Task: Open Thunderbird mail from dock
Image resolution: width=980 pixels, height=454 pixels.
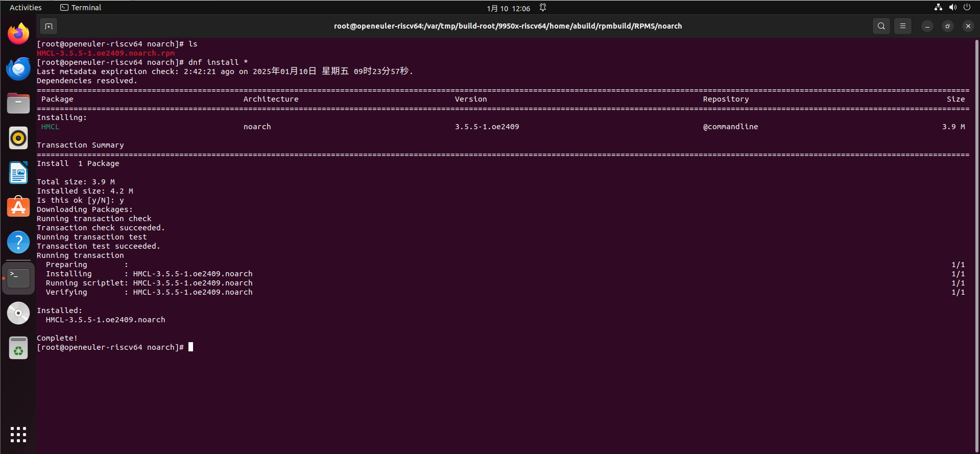Action: pos(18,68)
